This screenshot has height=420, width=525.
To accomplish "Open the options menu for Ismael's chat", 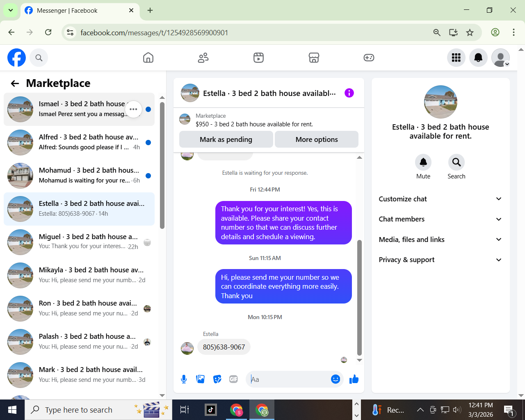I will [x=133, y=109].
